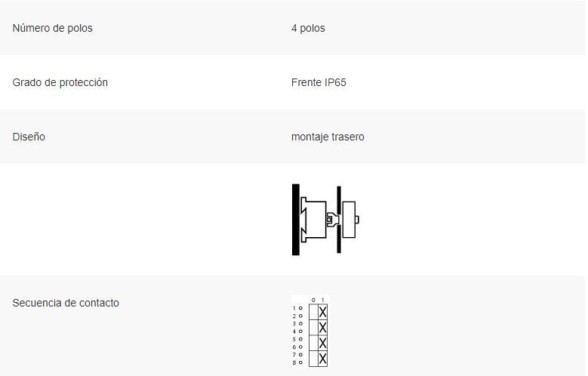Select the "Grado de protección" label
The height and width of the screenshot is (376, 588).
(x=60, y=82)
